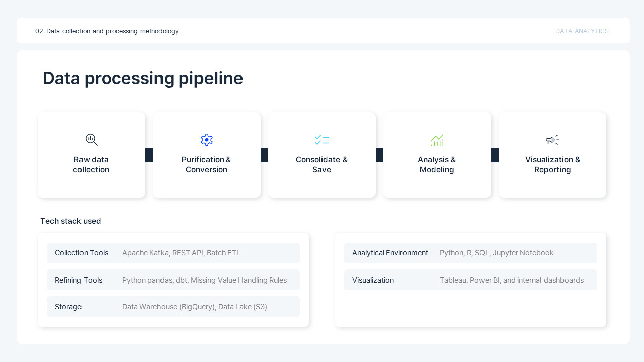Image resolution: width=644 pixels, height=362 pixels.
Task: Click 'Python pandas, dbt, Missing Value Handling Rules'
Action: click(204, 280)
